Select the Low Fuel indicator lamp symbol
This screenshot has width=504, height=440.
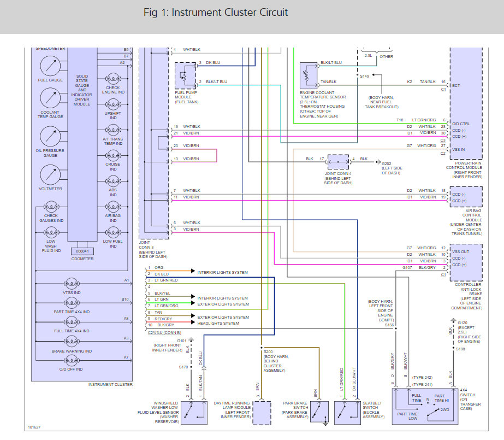coord(113,232)
